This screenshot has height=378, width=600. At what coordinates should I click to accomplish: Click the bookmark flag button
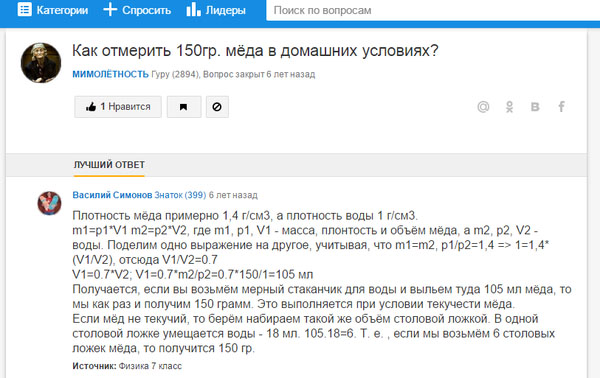tap(184, 107)
